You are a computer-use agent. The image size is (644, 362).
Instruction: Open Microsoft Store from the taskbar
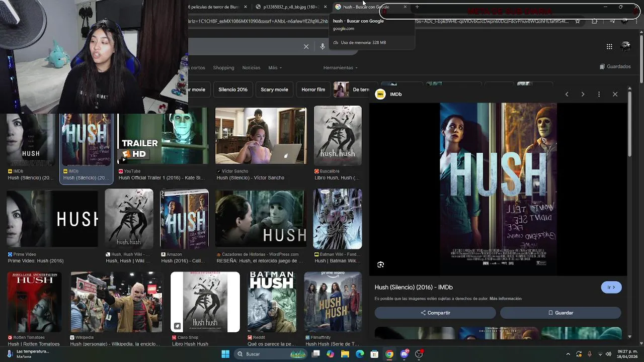click(x=374, y=354)
